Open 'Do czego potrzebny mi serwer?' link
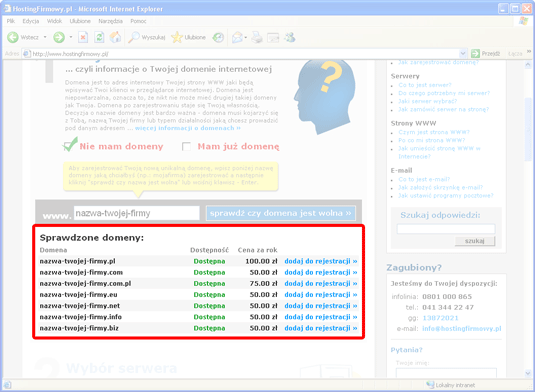Viewport: 535px width, 392px height. (444, 93)
